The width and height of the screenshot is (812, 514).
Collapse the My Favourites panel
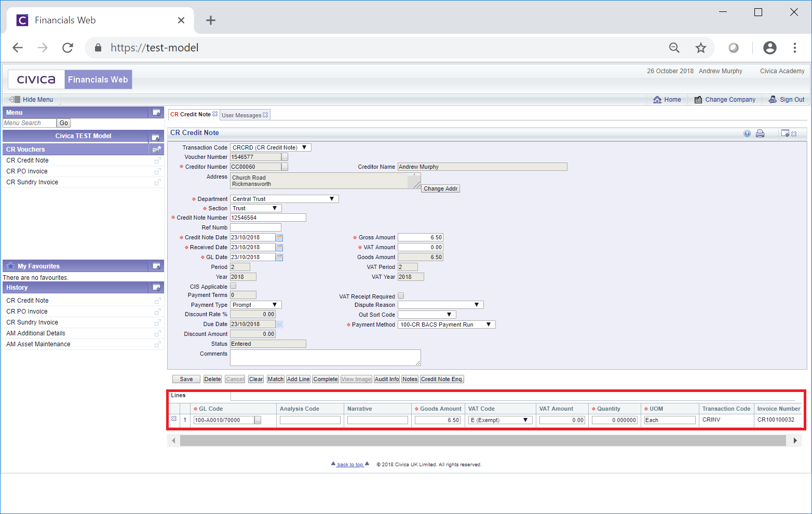156,266
